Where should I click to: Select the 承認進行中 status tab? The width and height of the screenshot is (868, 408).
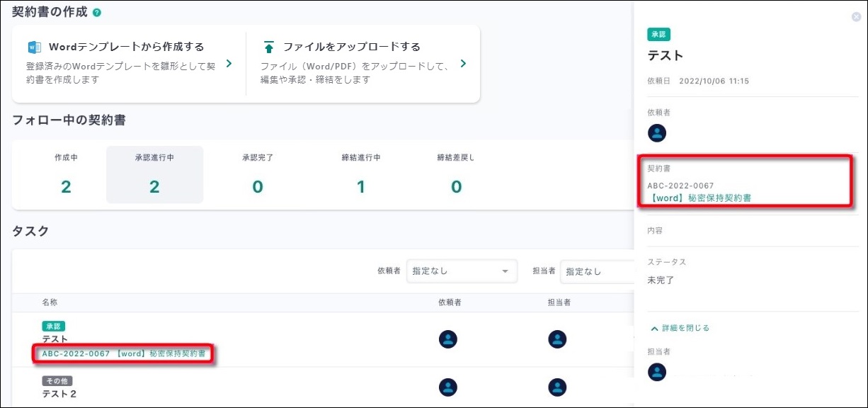154,174
